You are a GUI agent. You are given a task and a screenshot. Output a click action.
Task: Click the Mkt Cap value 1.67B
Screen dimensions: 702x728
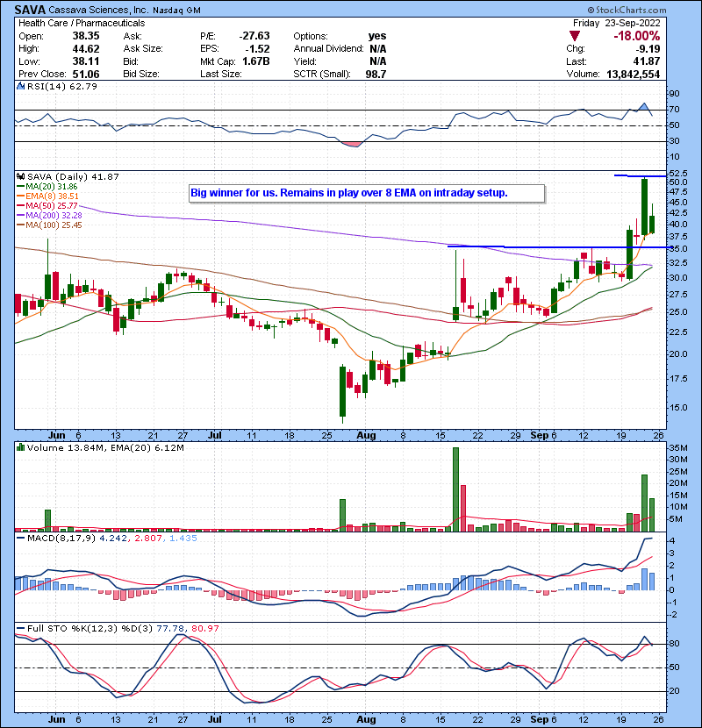[256, 61]
